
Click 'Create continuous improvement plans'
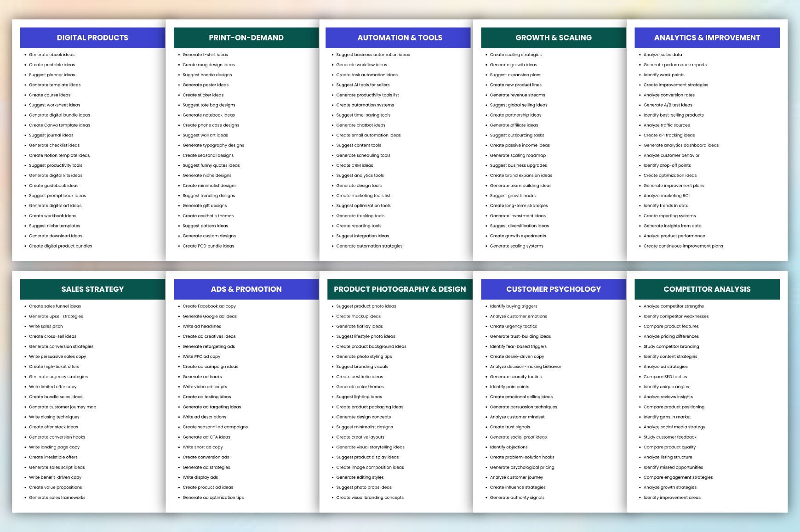point(683,246)
